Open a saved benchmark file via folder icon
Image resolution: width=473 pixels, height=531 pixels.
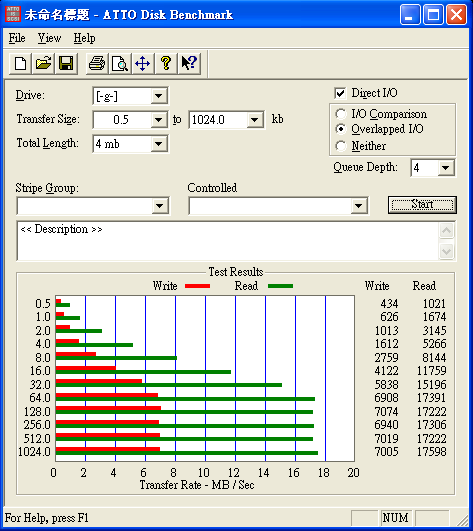pos(43,63)
